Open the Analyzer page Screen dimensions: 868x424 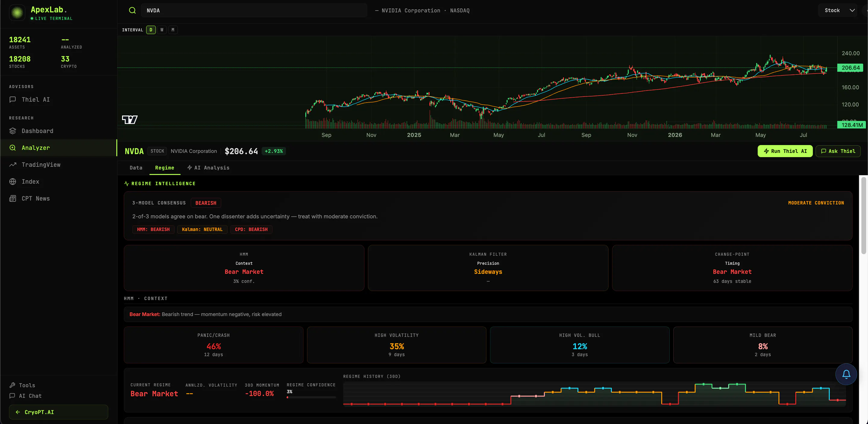point(59,148)
